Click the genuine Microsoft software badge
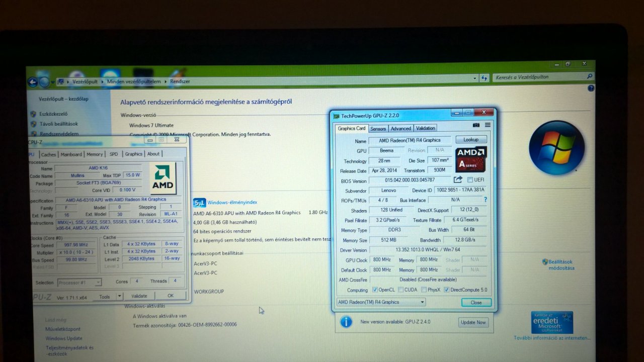 [x=552, y=322]
